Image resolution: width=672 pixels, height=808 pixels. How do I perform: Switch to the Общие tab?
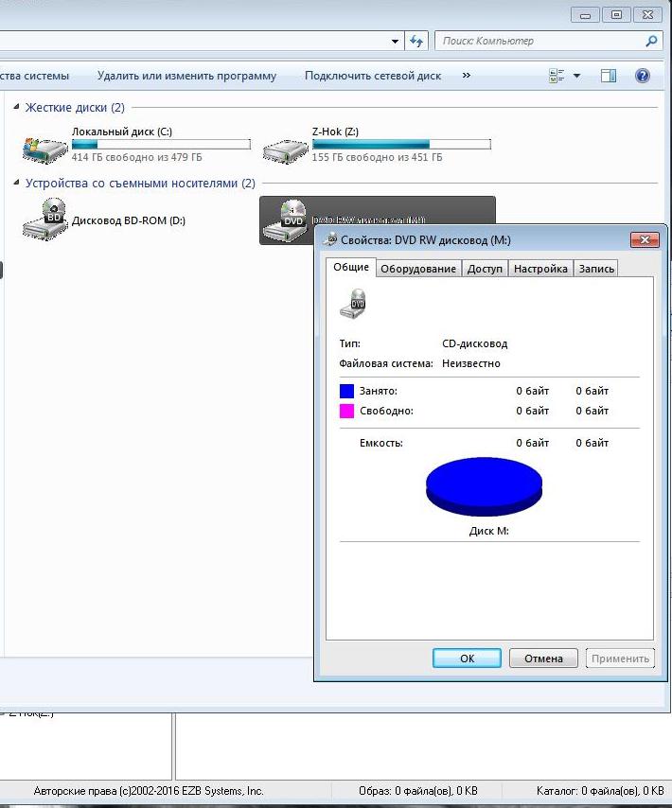[x=351, y=267]
